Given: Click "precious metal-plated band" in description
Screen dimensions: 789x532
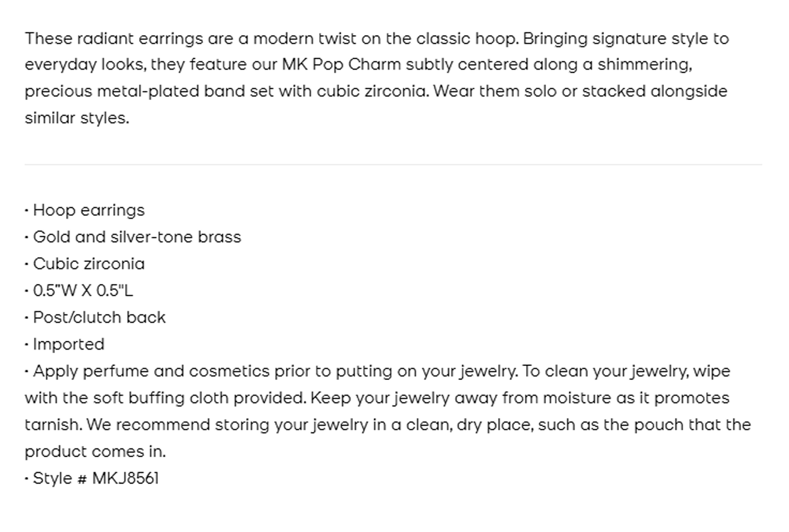Looking at the screenshot, I should click(129, 92).
